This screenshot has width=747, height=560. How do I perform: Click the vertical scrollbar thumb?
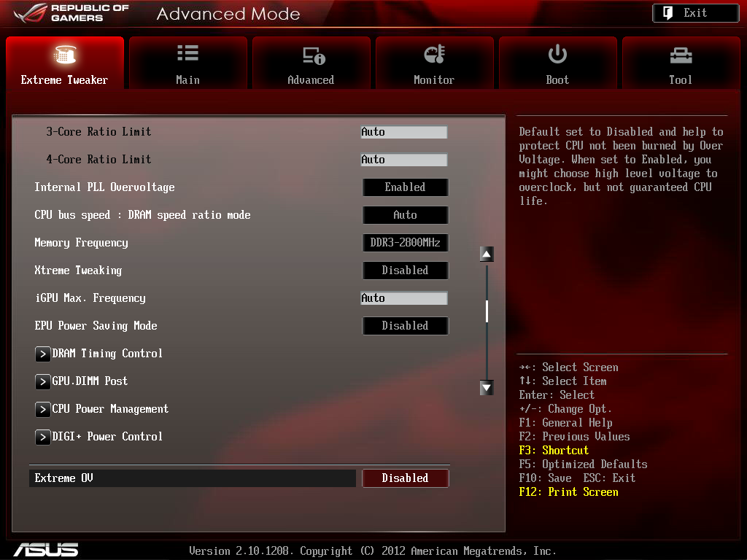point(487,311)
